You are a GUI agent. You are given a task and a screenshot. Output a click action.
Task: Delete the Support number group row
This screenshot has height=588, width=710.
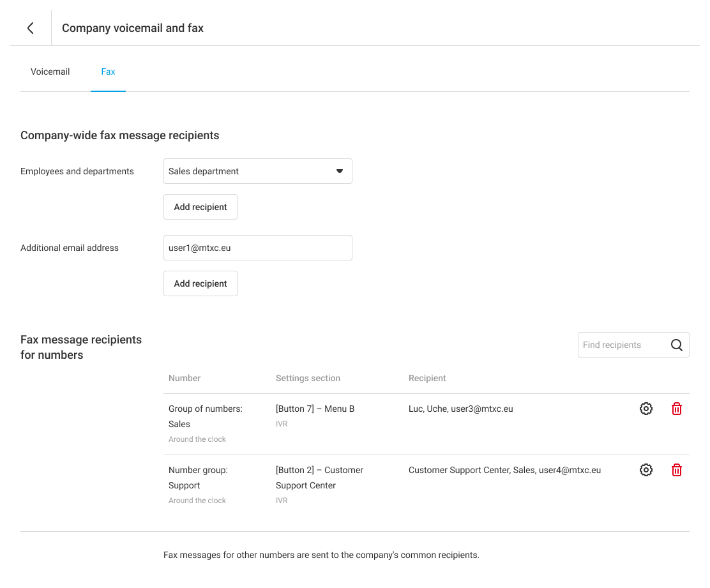pos(677,470)
